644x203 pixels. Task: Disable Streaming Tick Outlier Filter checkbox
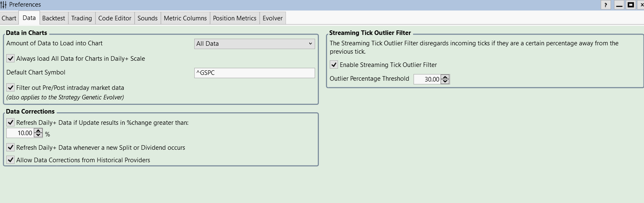(x=334, y=64)
